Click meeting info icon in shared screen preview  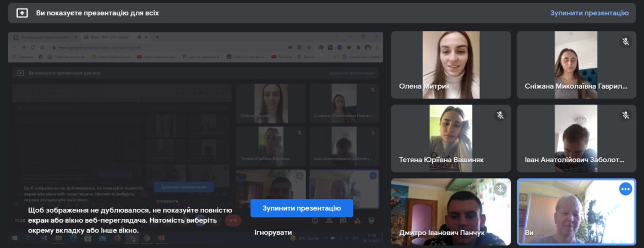[x=315, y=220]
